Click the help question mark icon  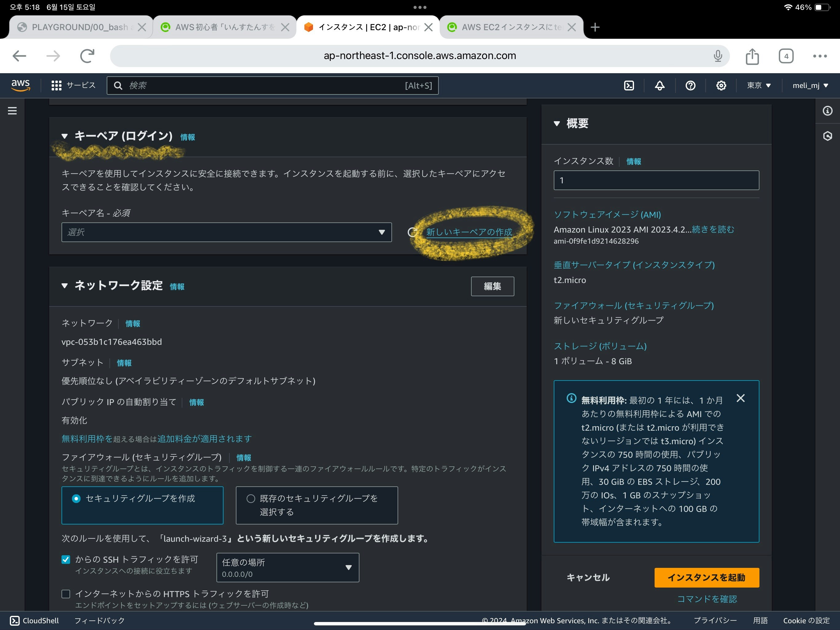click(x=690, y=86)
